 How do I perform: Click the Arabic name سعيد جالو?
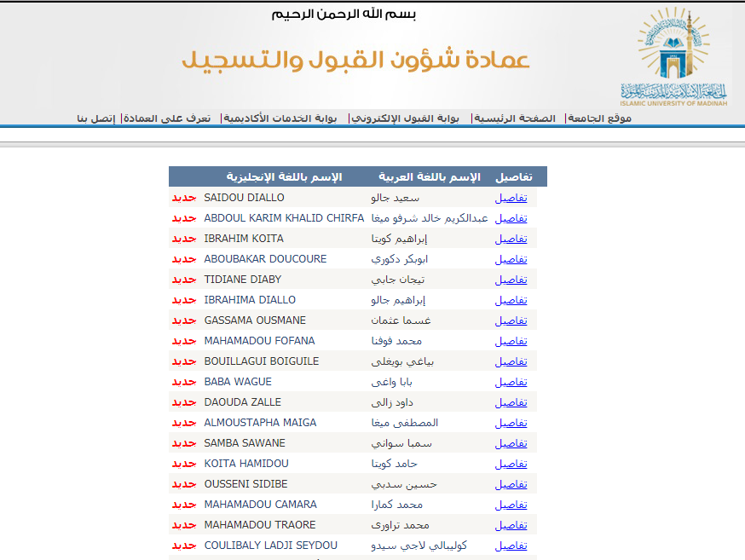point(396,198)
